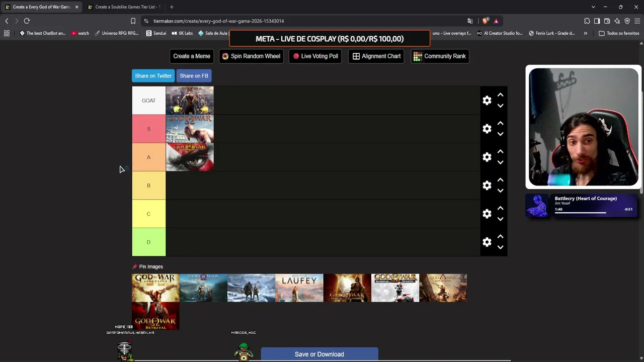Open settings gear for C tier row
644x362 pixels.
(487, 214)
